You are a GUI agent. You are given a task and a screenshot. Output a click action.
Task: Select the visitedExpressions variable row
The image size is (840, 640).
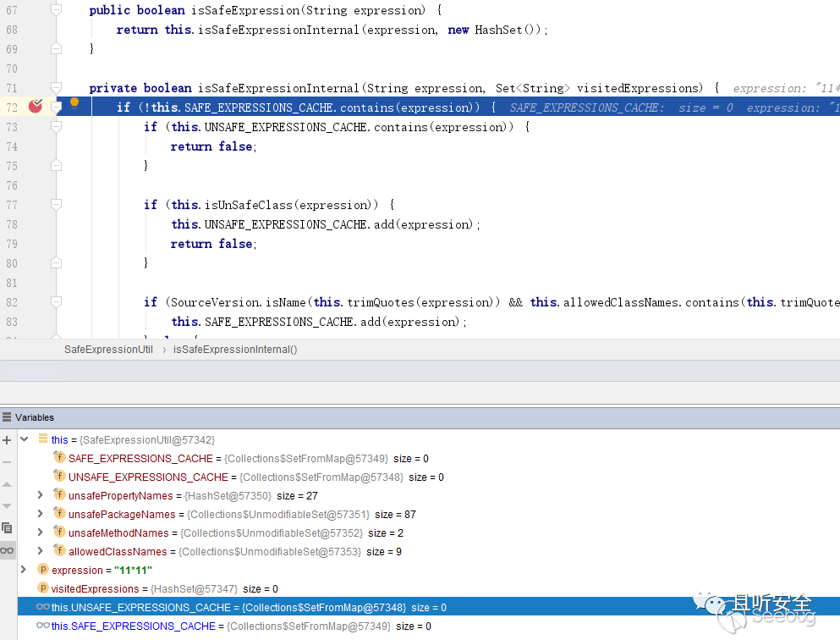[95, 588]
